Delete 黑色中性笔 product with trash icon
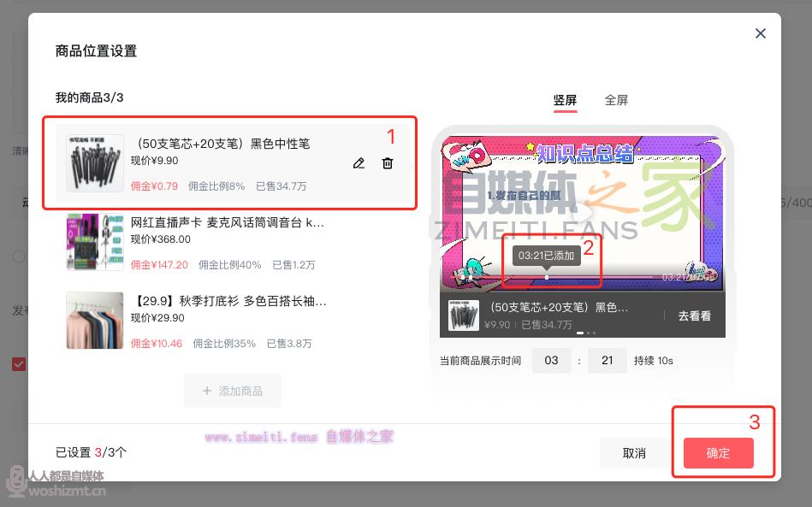 (388, 163)
